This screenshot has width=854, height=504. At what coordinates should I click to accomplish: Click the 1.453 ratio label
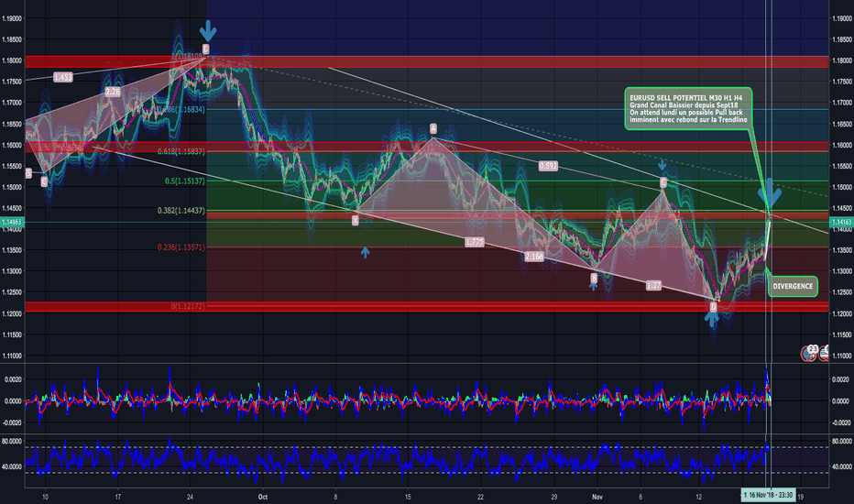pyautogui.click(x=63, y=77)
